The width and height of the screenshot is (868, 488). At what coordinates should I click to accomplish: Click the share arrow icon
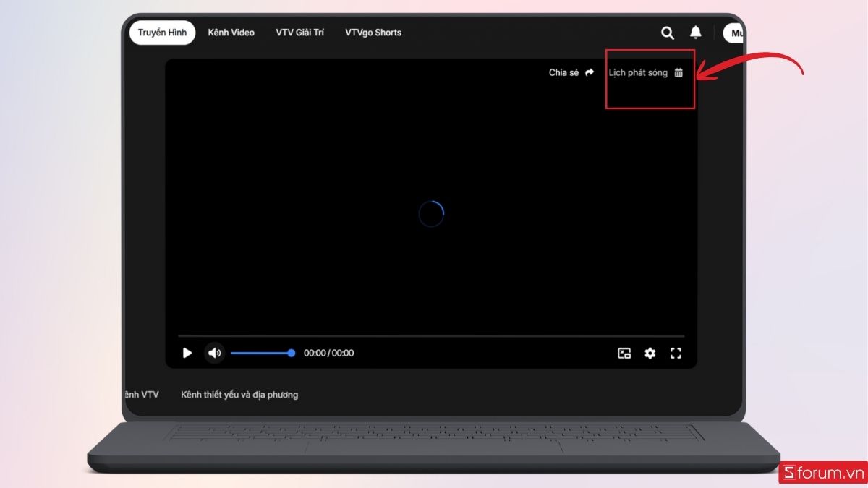590,73
